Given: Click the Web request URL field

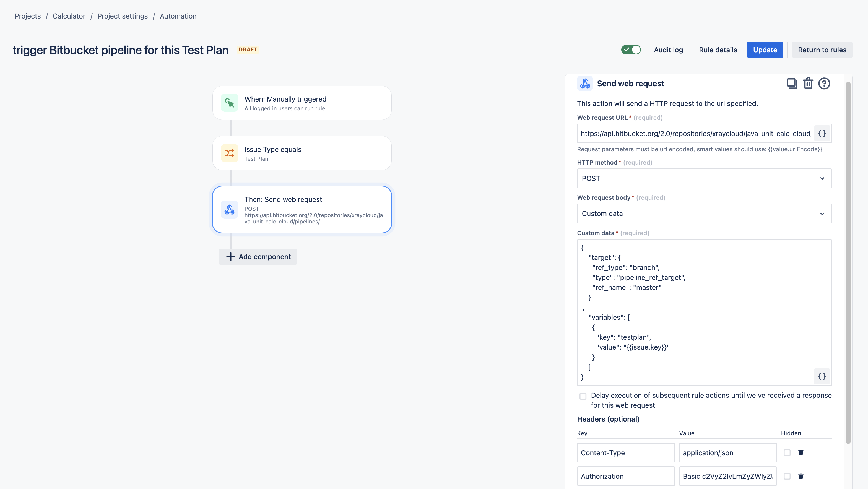Looking at the screenshot, I should tap(696, 134).
